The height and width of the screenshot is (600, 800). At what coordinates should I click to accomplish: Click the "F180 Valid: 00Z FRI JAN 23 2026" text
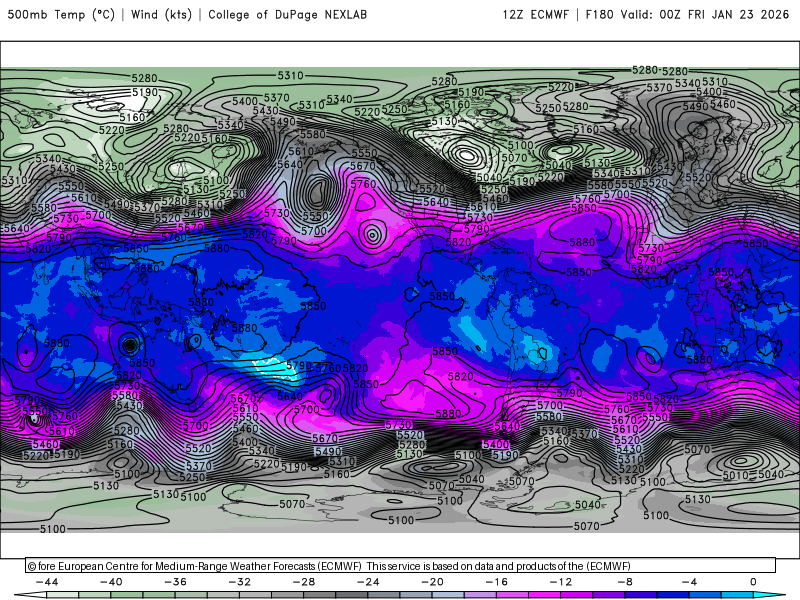coord(687,15)
